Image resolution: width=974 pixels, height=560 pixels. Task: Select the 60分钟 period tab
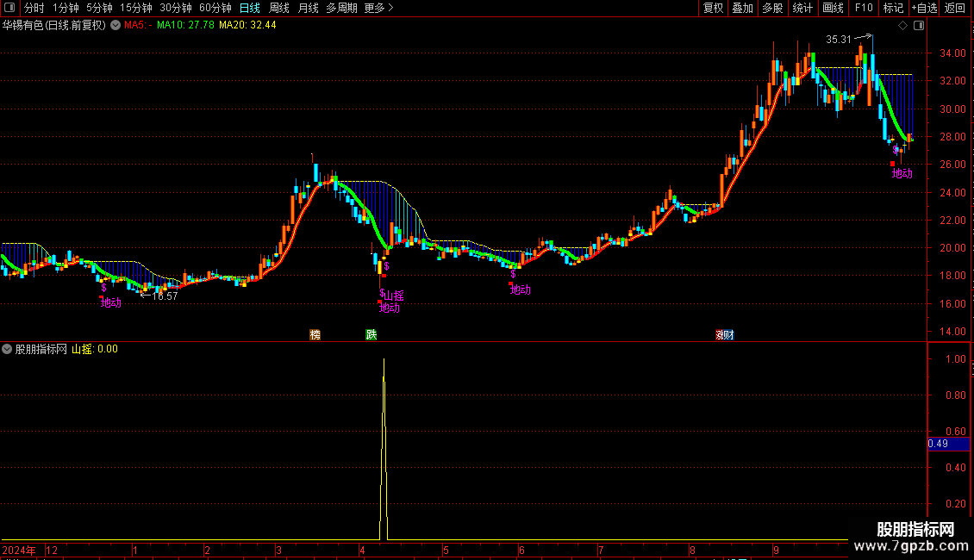point(215,8)
